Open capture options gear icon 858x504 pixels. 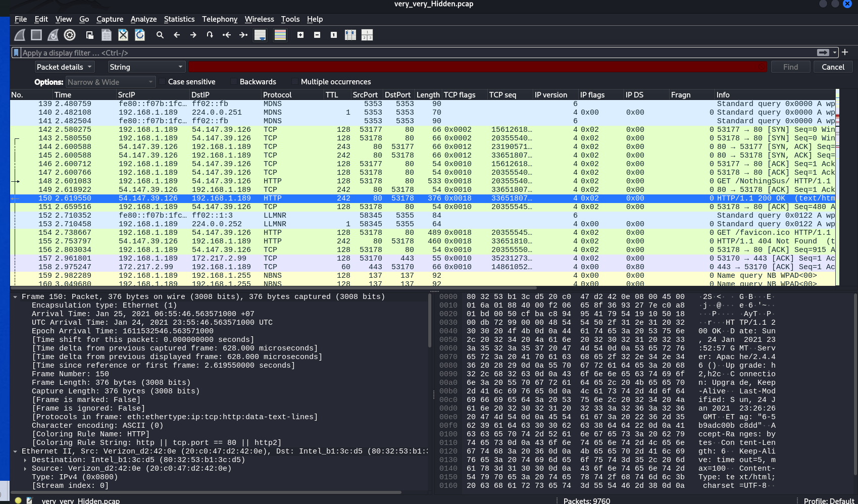(70, 35)
